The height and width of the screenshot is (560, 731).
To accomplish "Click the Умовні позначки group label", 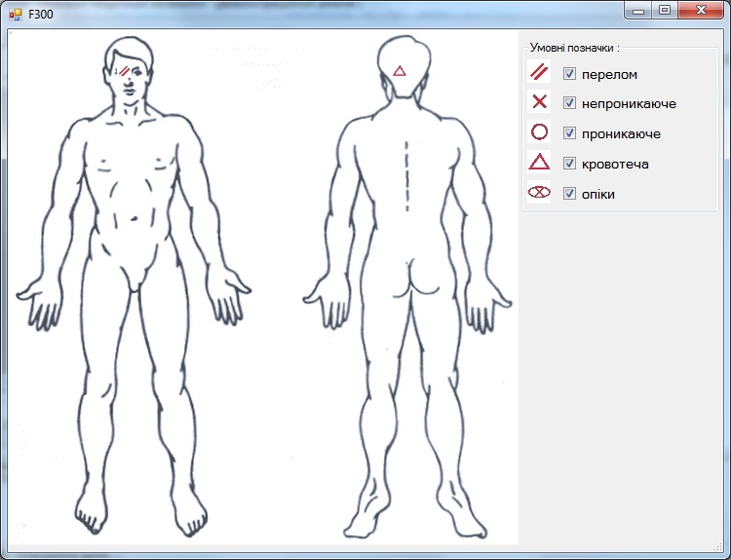I will pyautogui.click(x=574, y=47).
